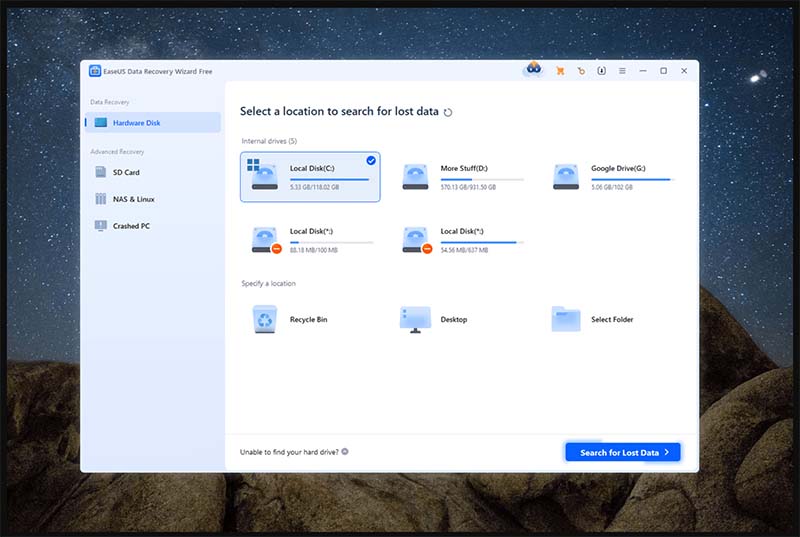
Task: Click the 88.18 MB/100 MB size text
Action: [x=313, y=250]
